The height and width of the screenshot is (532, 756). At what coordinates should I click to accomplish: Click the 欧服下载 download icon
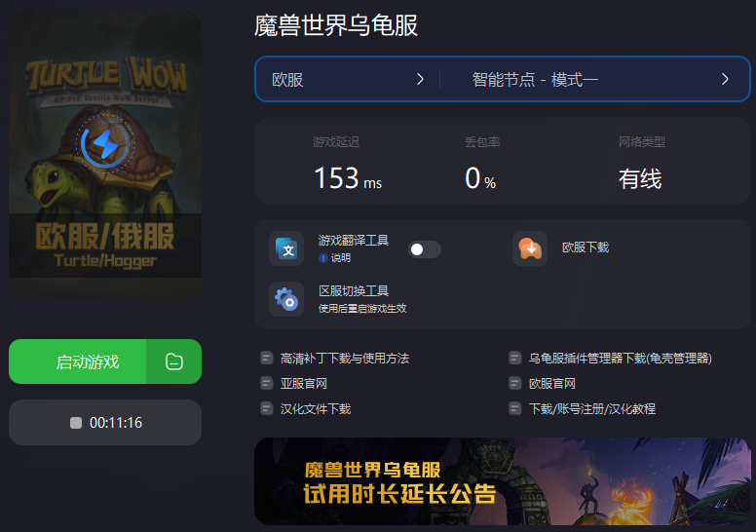[x=530, y=248]
